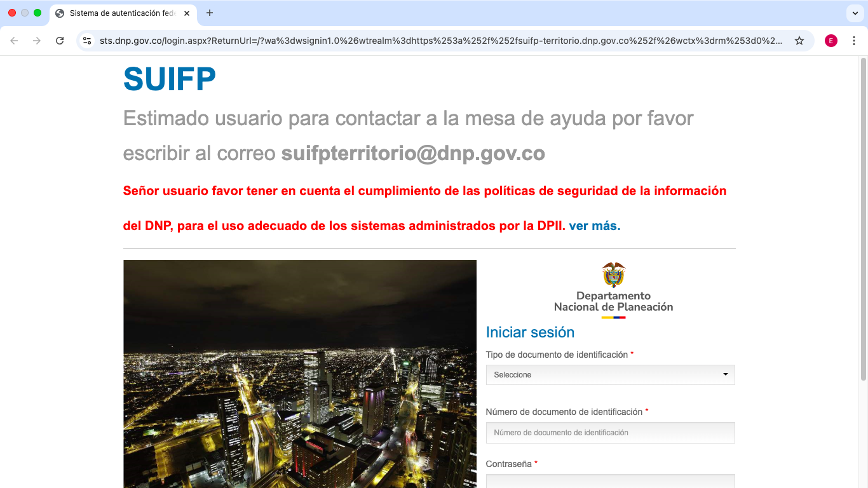This screenshot has width=868, height=488.
Task: Close the Sistema de autenticación tab
Action: (187, 13)
